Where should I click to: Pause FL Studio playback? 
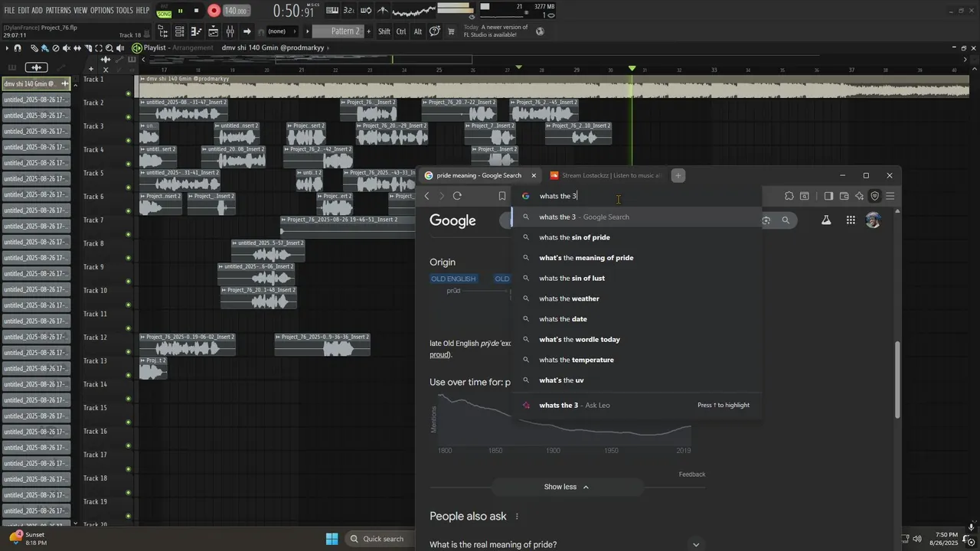pos(180,11)
